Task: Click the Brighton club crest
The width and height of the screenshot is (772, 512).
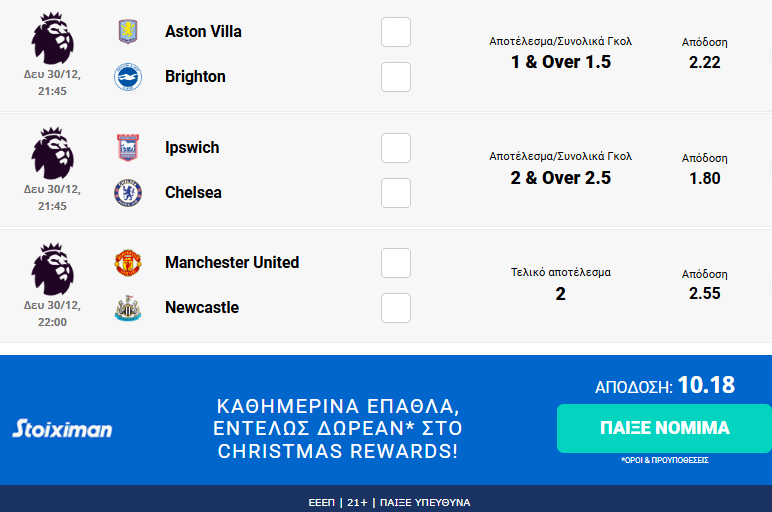Action: pyautogui.click(x=128, y=77)
